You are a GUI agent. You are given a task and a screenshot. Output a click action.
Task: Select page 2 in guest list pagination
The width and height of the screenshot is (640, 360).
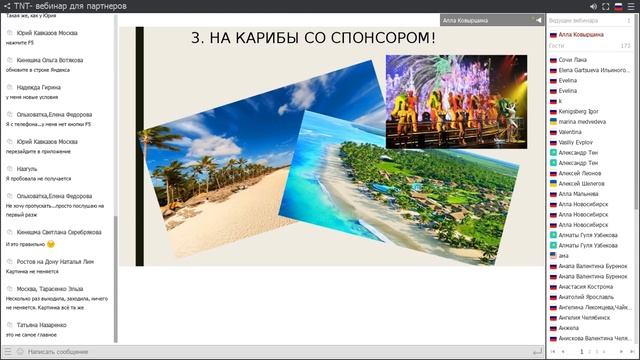589,351
